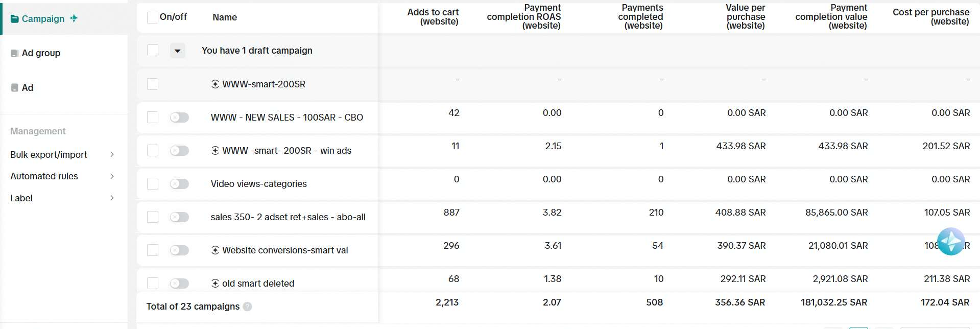This screenshot has width=980, height=329.
Task: Open Website conversions-smart val campaign
Action: pos(285,250)
